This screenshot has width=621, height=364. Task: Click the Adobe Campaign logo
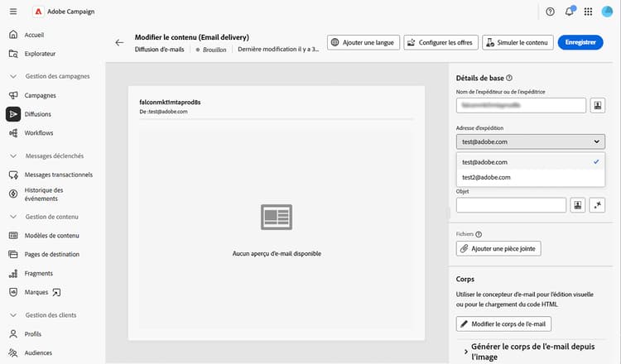(38, 12)
